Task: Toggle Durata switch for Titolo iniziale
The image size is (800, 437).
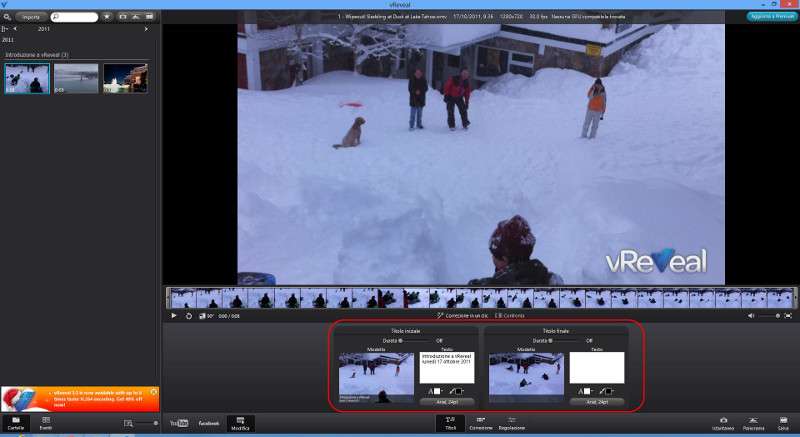Action: coord(405,341)
